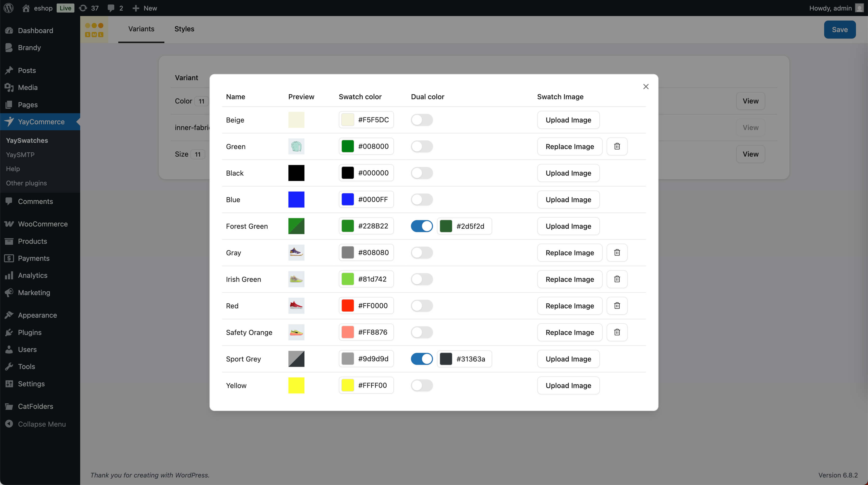Open the Products menu in the sidebar
The width and height of the screenshot is (868, 485).
(x=32, y=241)
